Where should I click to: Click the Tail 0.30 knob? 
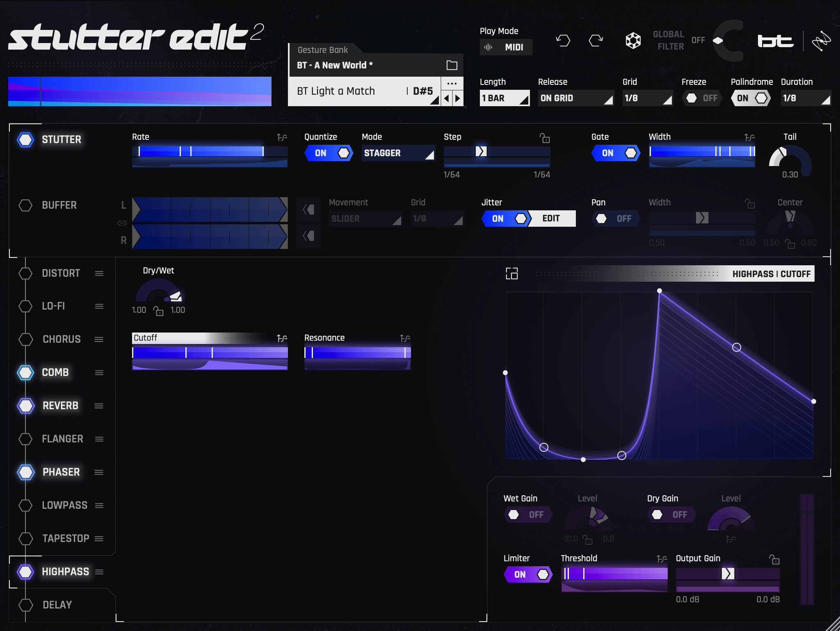(x=790, y=161)
